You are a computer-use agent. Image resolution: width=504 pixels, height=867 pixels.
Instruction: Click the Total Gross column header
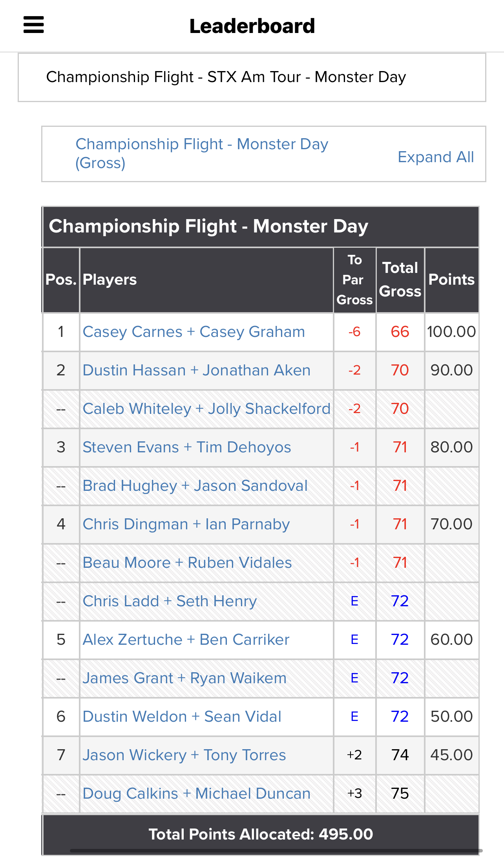tap(400, 280)
